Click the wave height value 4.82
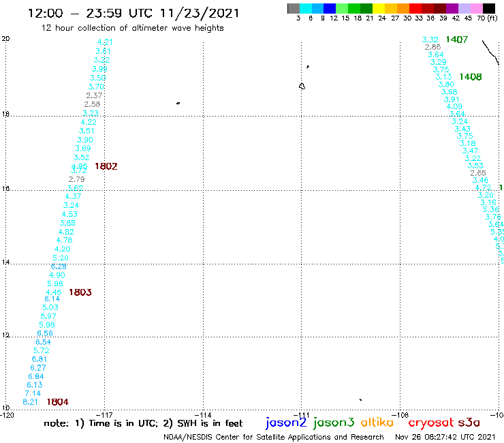Screen dimensions: 504x443 click(x=66, y=232)
